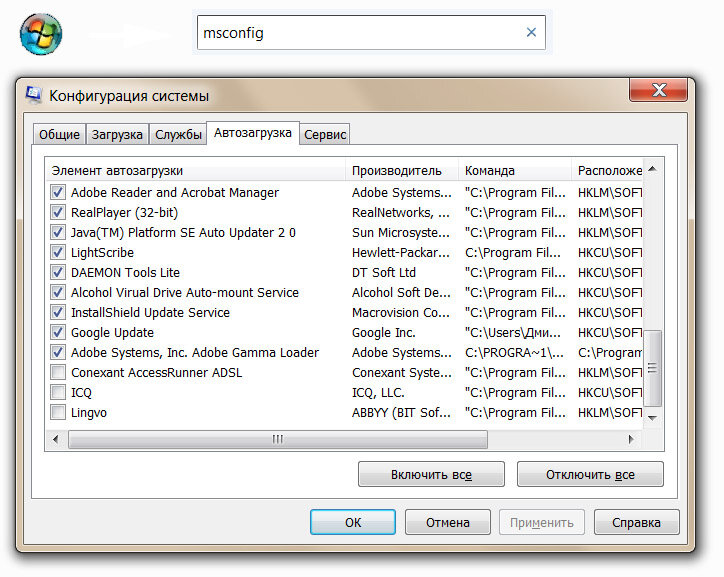The width and height of the screenshot is (724, 577).
Task: Confirm with the OK button
Action: tap(353, 522)
